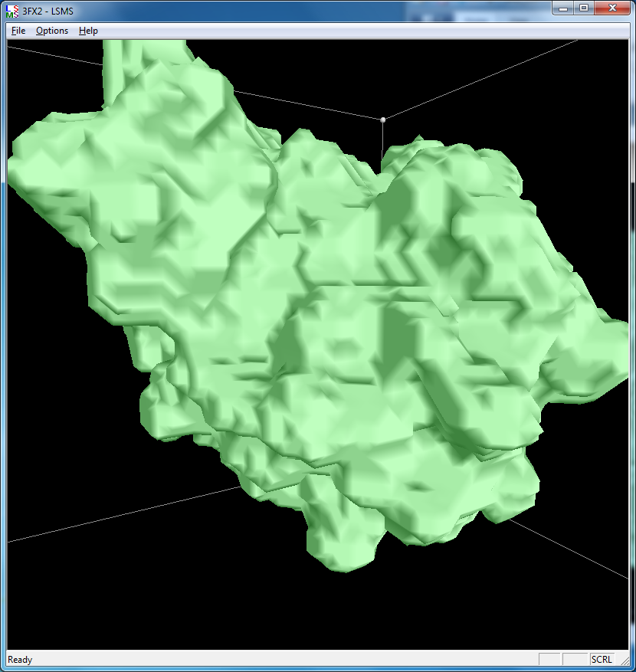
Task: Click the first empty status bar indicator pane
Action: [x=549, y=660]
